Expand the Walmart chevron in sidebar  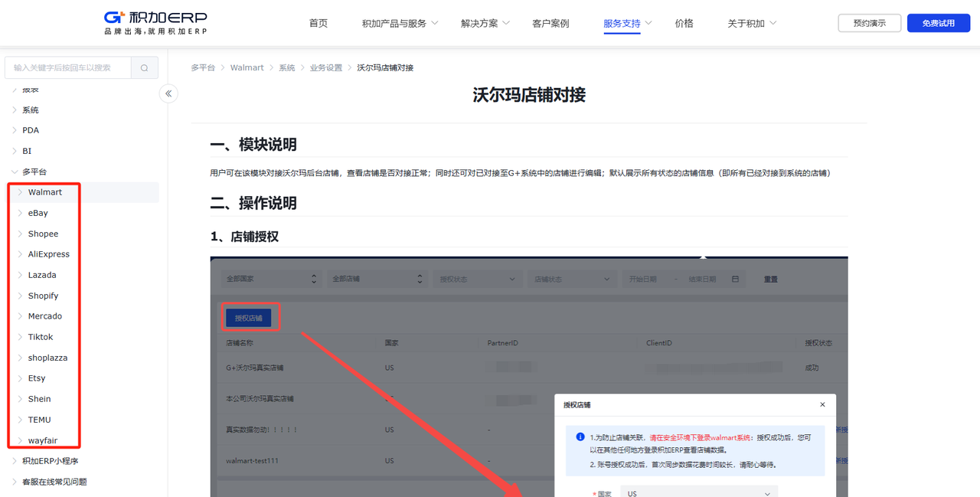(21, 192)
